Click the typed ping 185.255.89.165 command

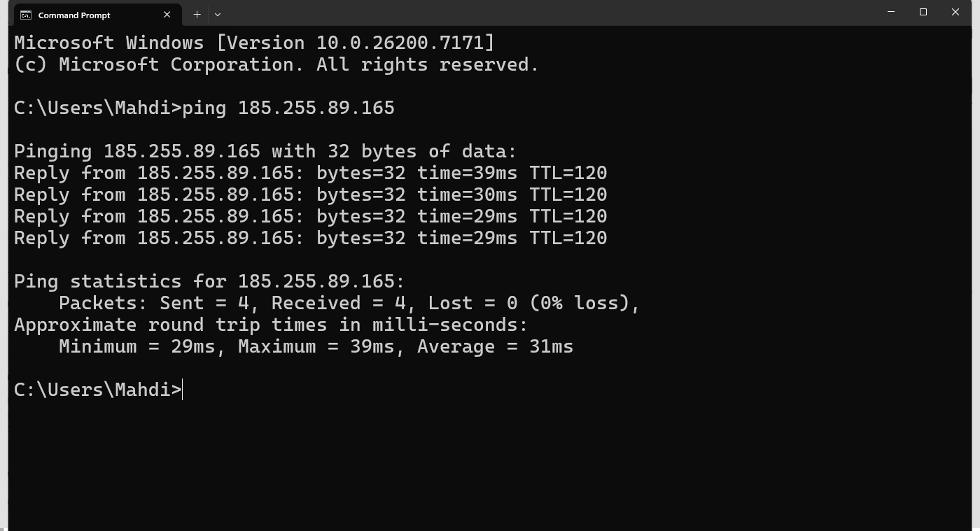pyautogui.click(x=288, y=108)
